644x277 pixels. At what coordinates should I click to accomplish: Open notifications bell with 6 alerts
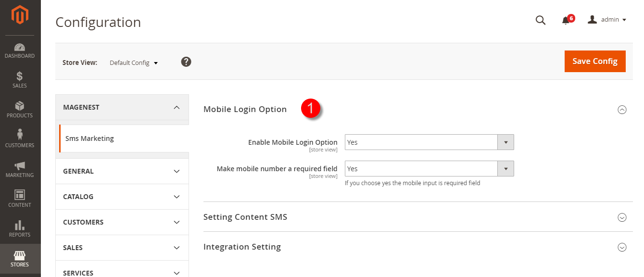click(566, 20)
